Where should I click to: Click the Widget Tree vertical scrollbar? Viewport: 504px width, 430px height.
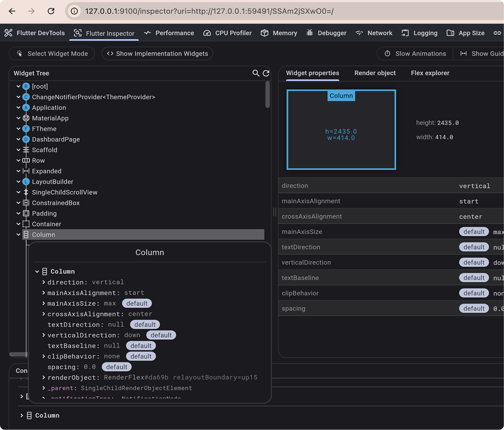[x=268, y=95]
